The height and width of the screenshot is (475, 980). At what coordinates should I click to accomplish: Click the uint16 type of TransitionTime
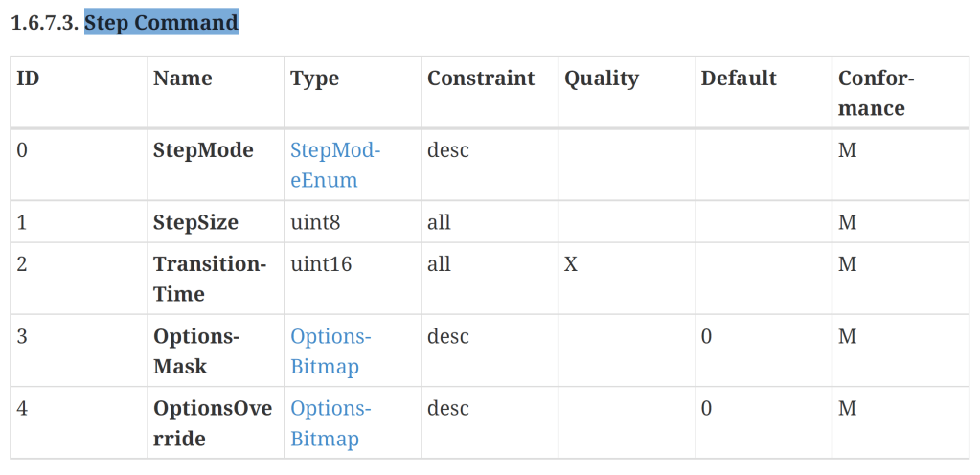tap(321, 264)
